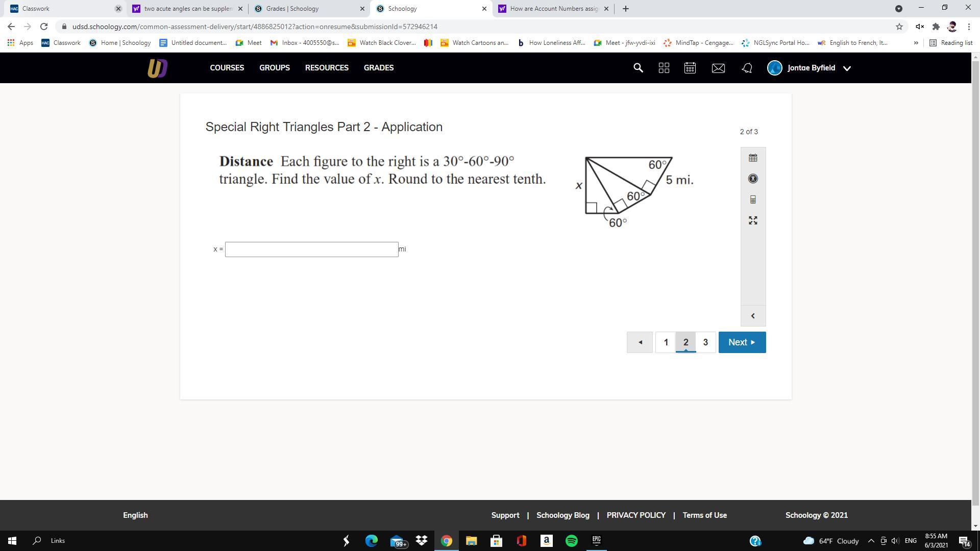Click the x answer input field

[311, 249]
